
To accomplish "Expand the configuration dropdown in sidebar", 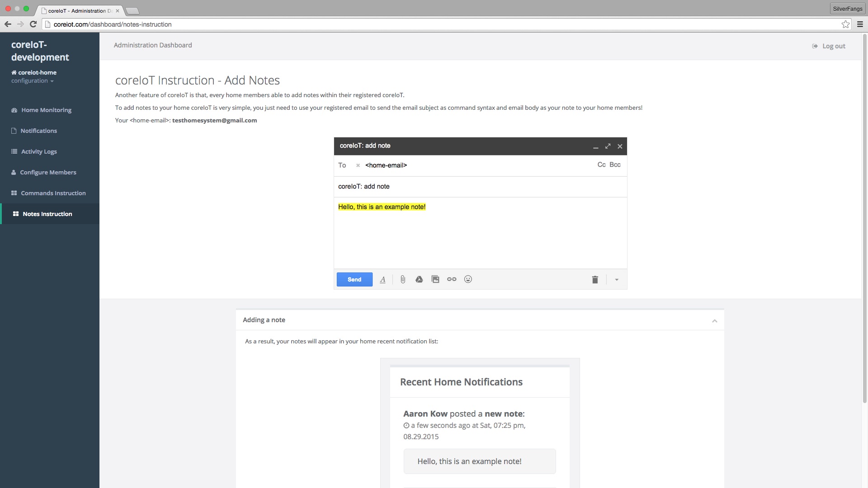I will coord(33,81).
